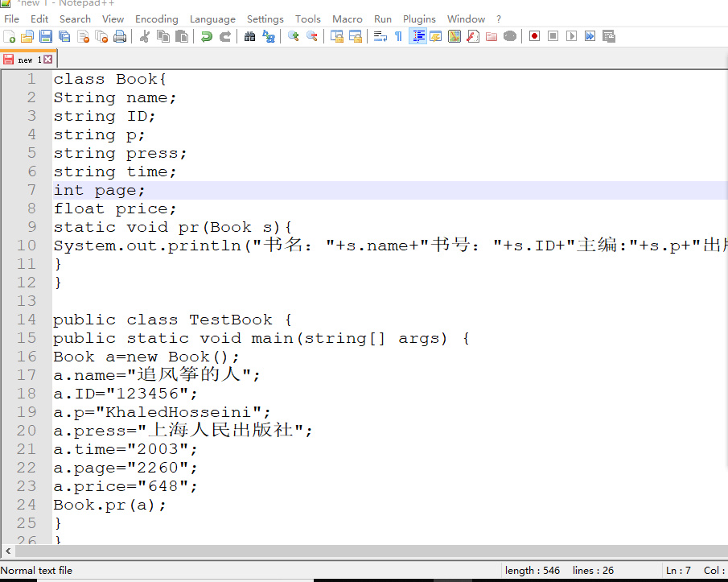728x582 pixels.
Task: Open the Macro menu
Action: (348, 19)
